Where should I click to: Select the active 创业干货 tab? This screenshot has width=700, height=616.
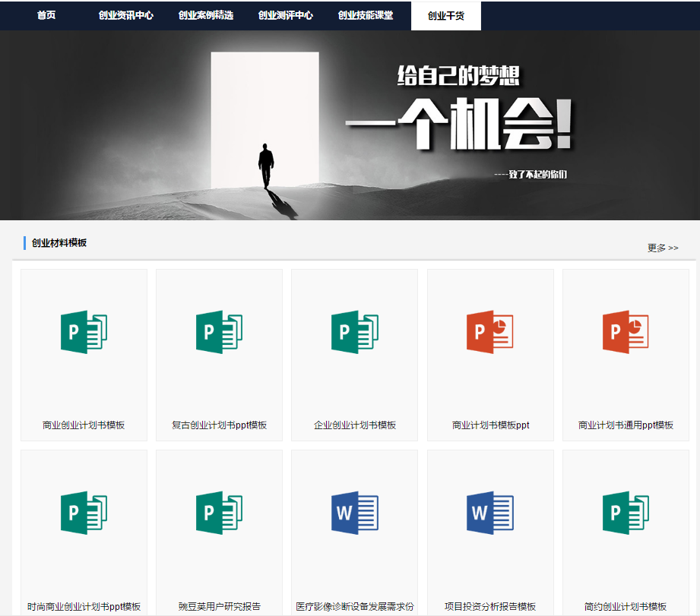(446, 16)
